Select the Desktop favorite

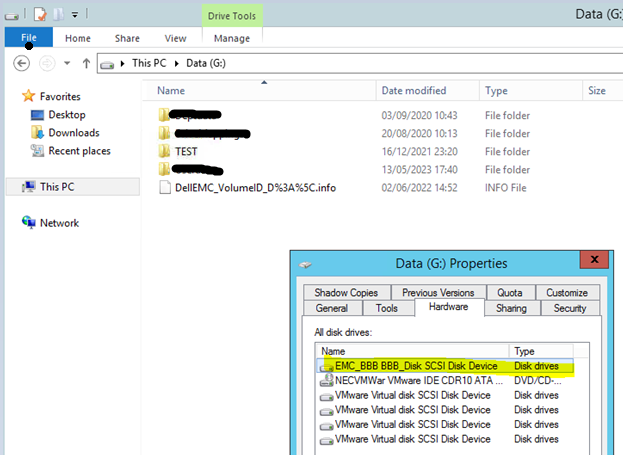(67, 115)
